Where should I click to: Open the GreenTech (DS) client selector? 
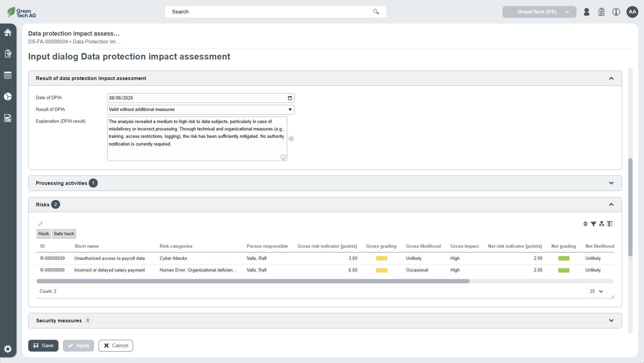point(539,12)
